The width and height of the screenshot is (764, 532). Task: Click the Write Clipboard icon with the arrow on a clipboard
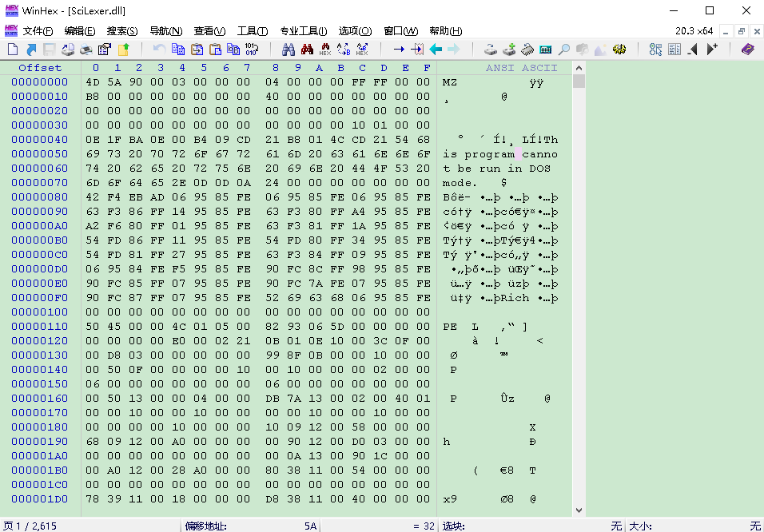point(197,50)
